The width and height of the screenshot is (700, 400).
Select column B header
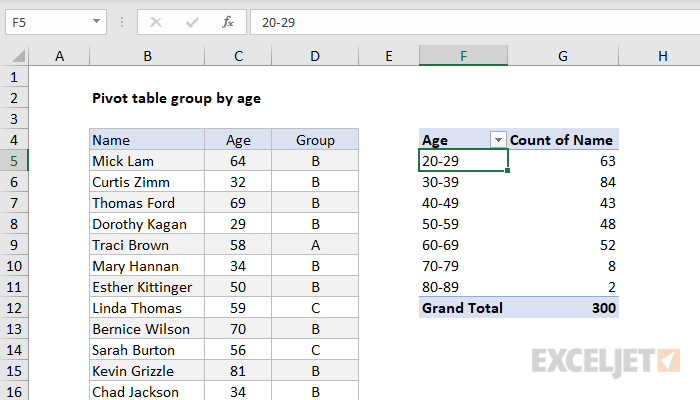click(x=147, y=56)
